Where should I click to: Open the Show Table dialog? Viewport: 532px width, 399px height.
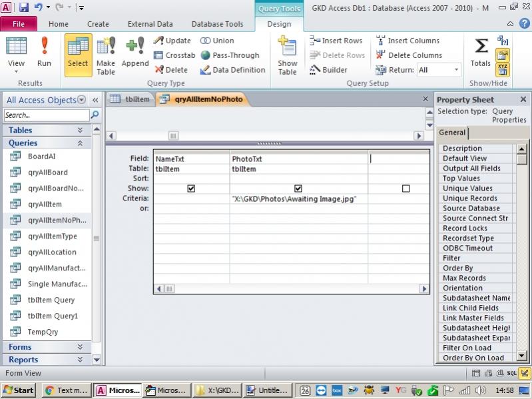[288, 55]
